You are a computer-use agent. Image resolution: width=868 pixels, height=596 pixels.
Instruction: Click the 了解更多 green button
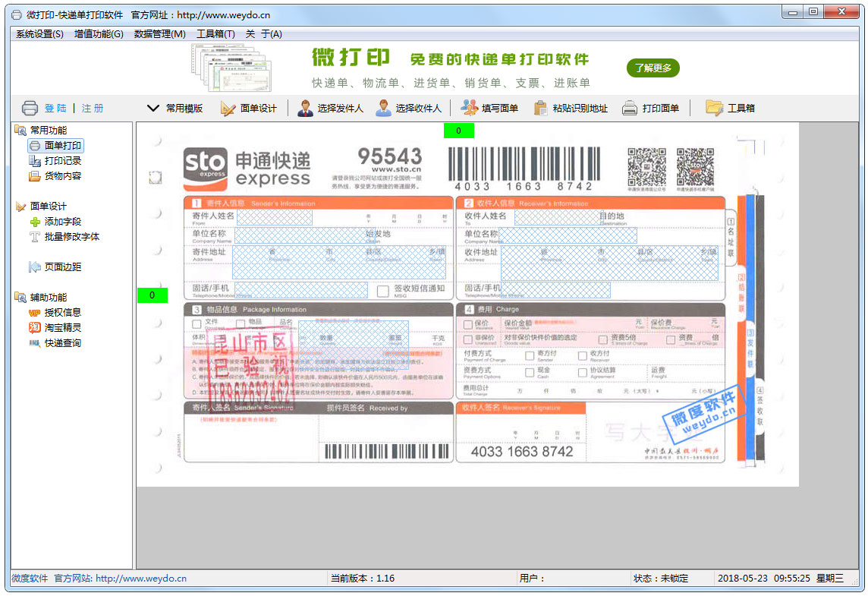[x=653, y=68]
